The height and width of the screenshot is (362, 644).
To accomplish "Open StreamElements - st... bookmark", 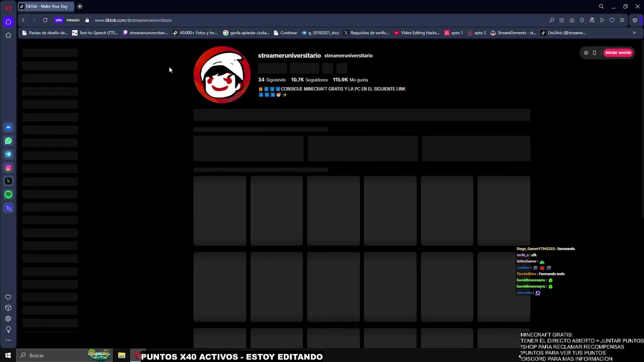I will [x=513, y=33].
